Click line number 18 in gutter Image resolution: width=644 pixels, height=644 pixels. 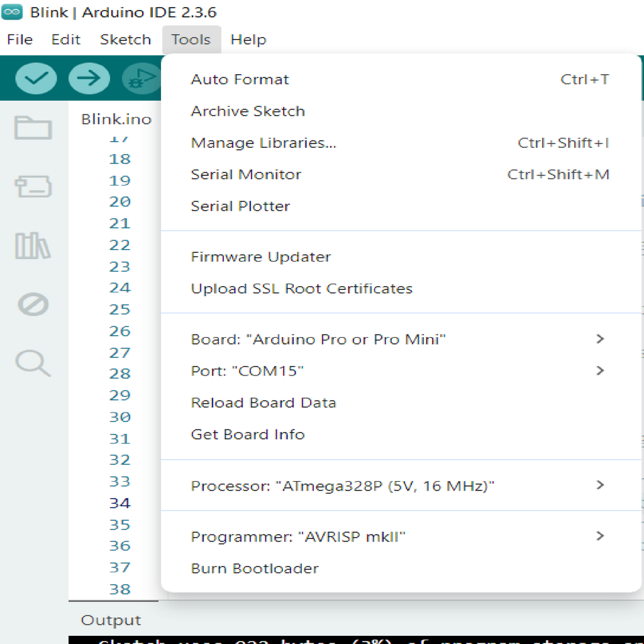[119, 158]
